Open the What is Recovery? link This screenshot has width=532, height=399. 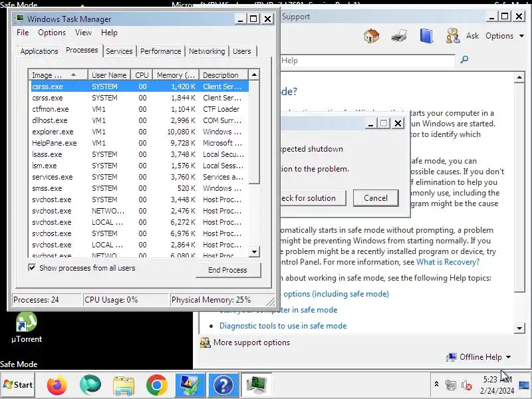448,262
